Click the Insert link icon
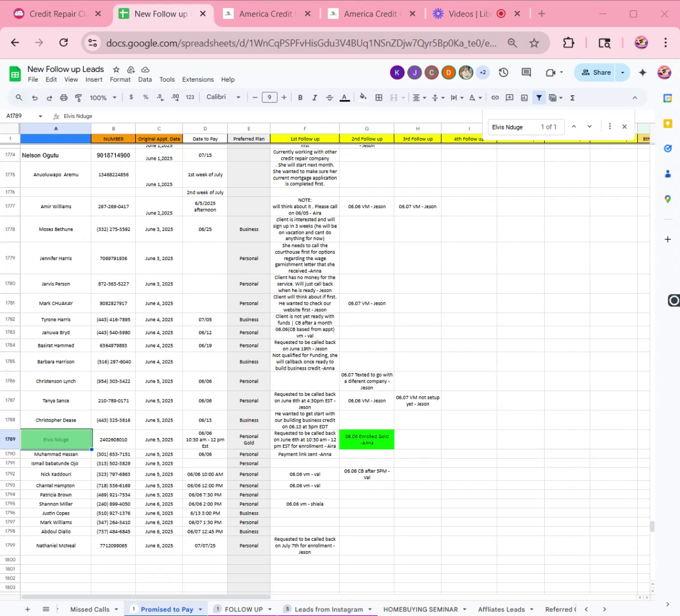 [495, 98]
